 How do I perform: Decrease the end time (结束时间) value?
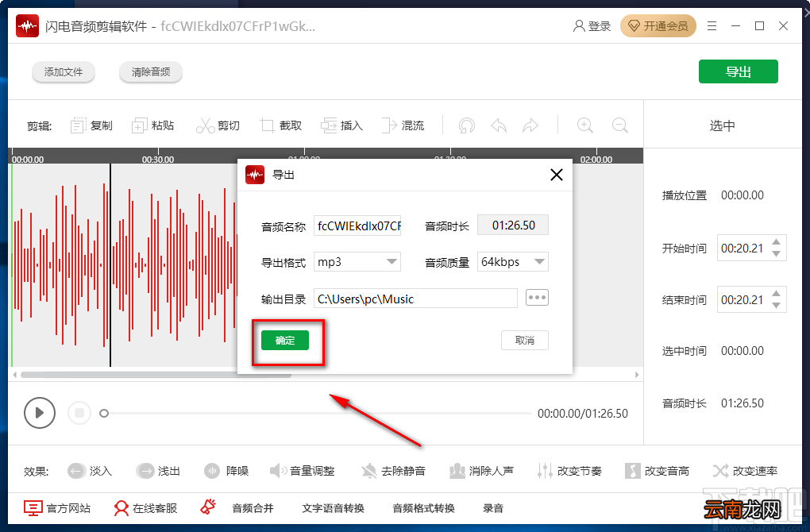pyautogui.click(x=776, y=305)
